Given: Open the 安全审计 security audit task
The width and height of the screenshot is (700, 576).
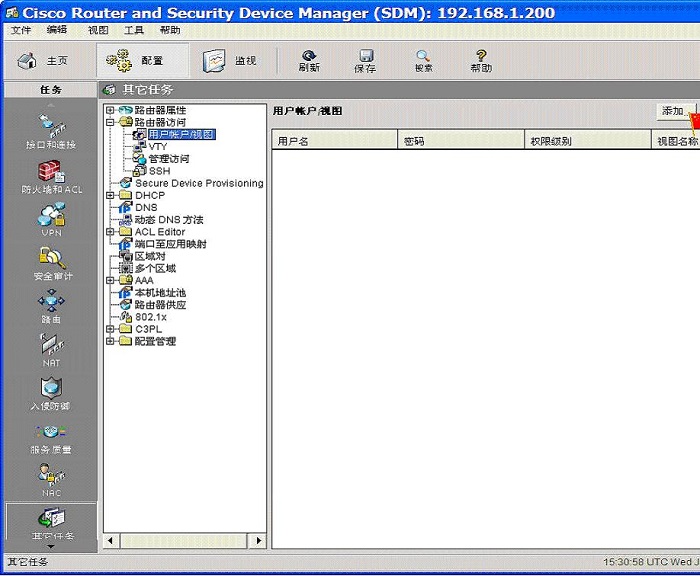Looking at the screenshot, I should (52, 263).
